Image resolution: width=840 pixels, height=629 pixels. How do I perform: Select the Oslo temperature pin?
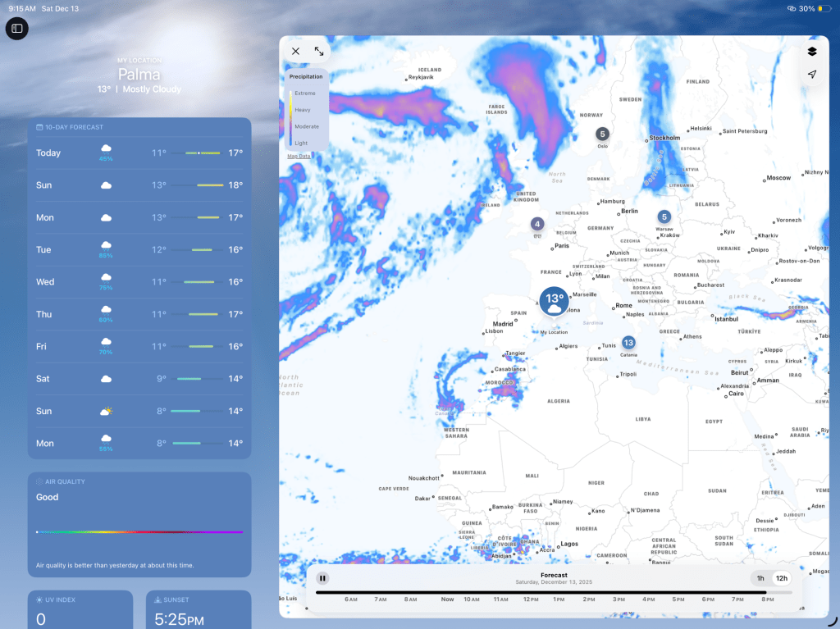602,134
